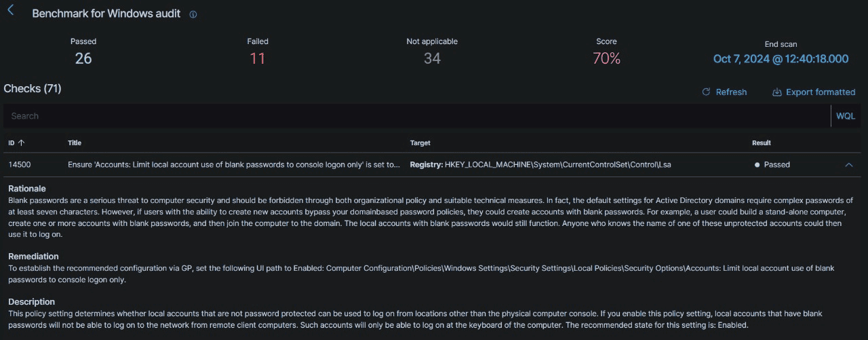
Task: Click the Target column header
Action: tap(420, 143)
